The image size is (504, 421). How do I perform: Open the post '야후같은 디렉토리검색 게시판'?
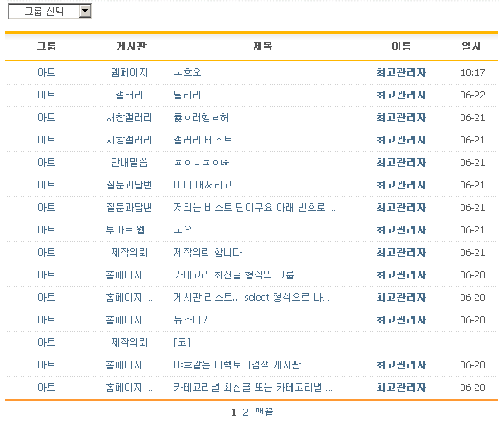[x=237, y=364]
